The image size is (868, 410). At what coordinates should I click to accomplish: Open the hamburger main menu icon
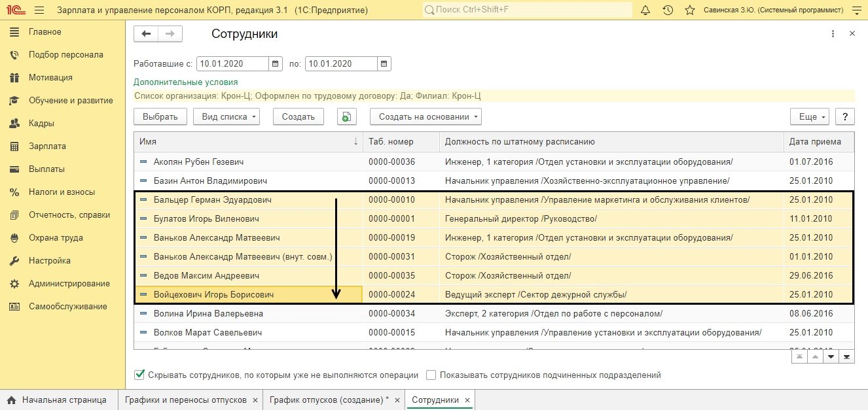[39, 10]
